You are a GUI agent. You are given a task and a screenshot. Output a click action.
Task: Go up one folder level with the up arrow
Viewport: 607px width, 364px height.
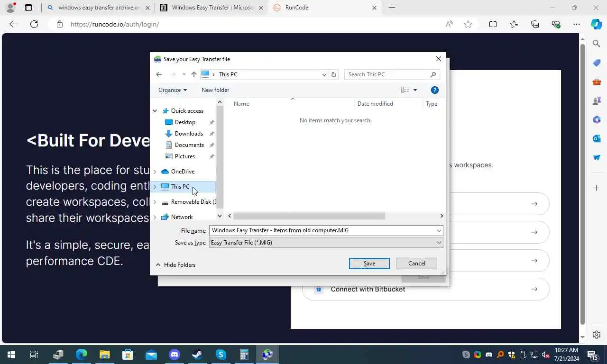coord(193,74)
